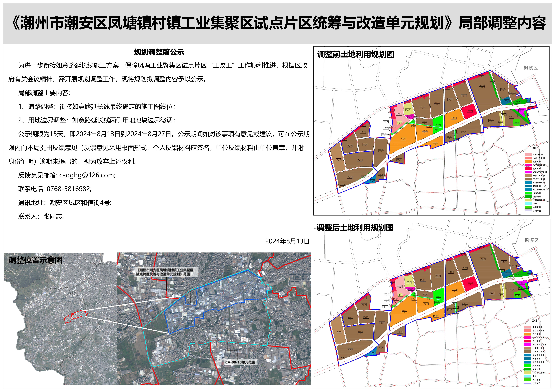Click the title 调整后土地利用规划图
This screenshot has height=392, width=555.
tap(355, 228)
